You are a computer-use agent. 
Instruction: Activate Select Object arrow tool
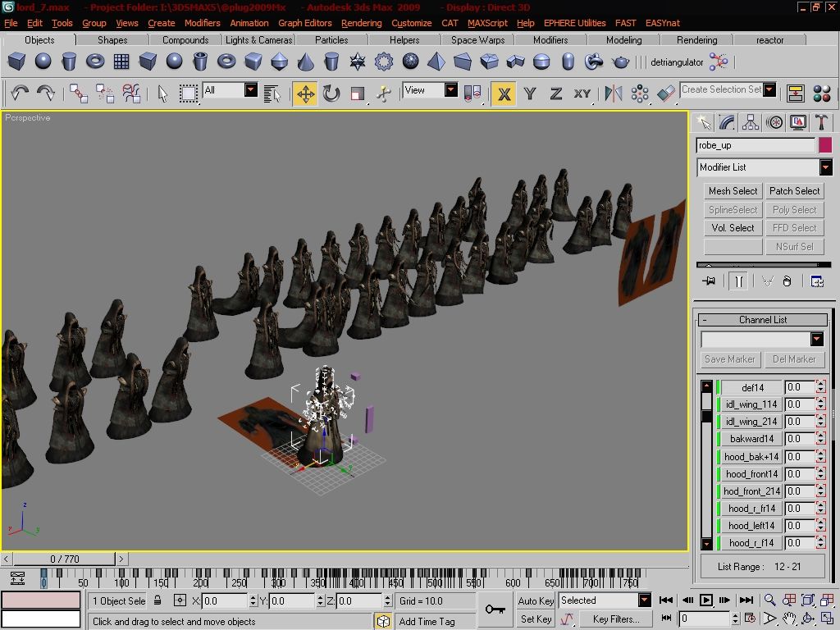pos(163,94)
